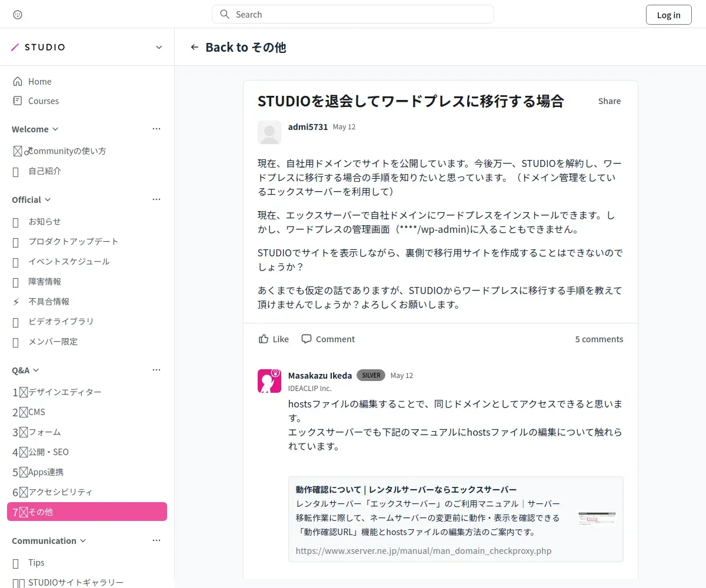Open メンバー限定 space
The width and height of the screenshot is (706, 588).
[x=87, y=341]
